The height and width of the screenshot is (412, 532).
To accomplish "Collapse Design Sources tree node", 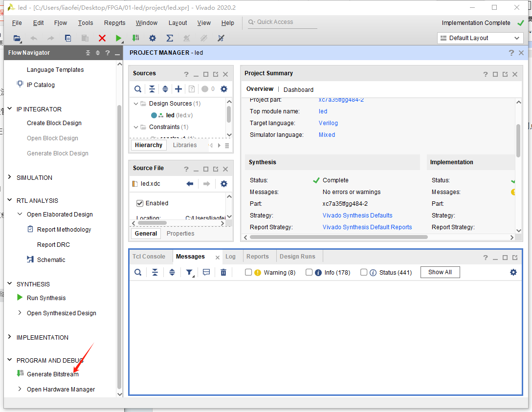I will [x=136, y=104].
